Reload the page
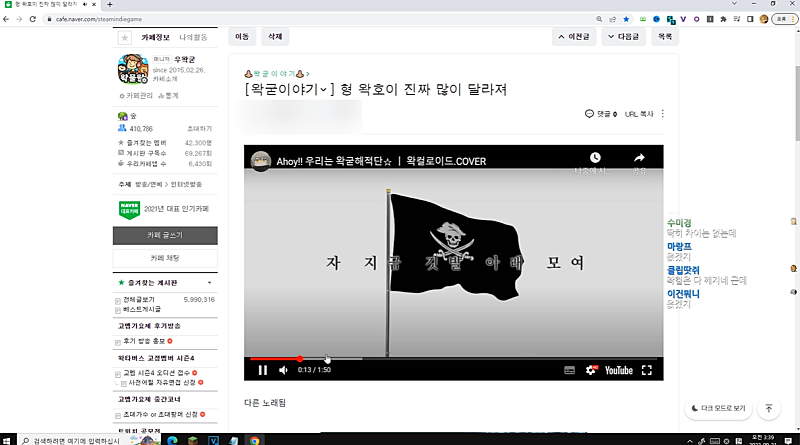This screenshot has width=800, height=445. tap(33, 19)
